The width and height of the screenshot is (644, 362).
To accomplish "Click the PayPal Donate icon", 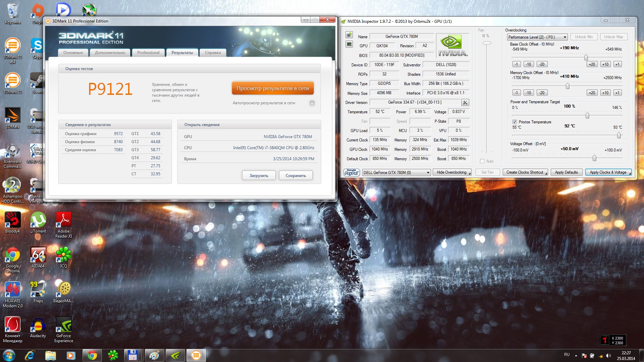I will coord(351,172).
